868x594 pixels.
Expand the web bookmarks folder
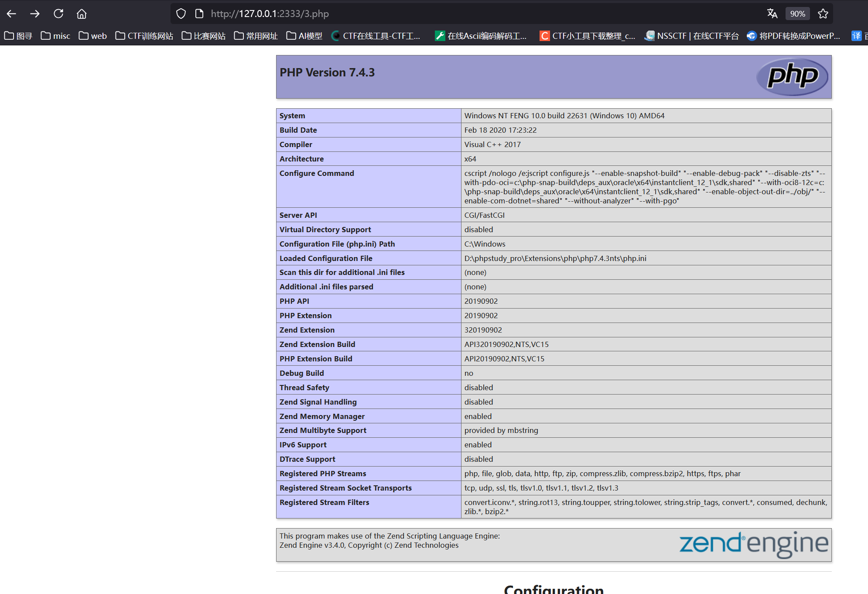pyautogui.click(x=93, y=36)
